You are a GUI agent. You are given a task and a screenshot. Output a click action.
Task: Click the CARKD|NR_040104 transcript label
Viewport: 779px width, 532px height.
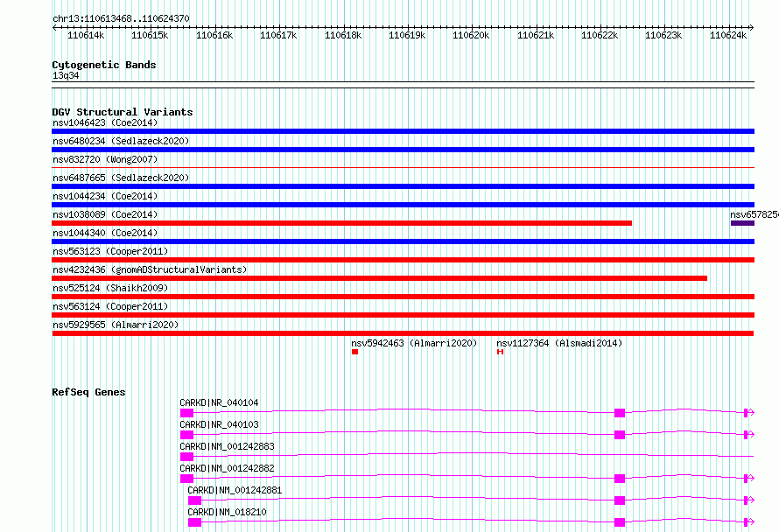219,402
